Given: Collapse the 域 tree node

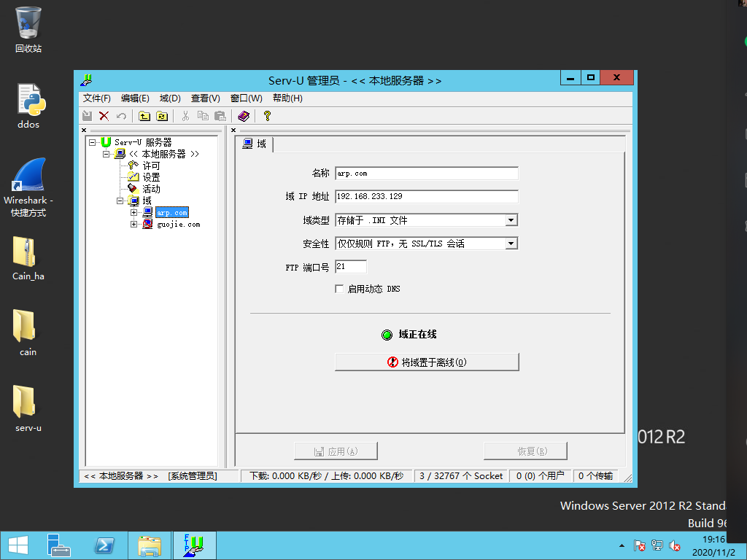Looking at the screenshot, I should point(120,201).
